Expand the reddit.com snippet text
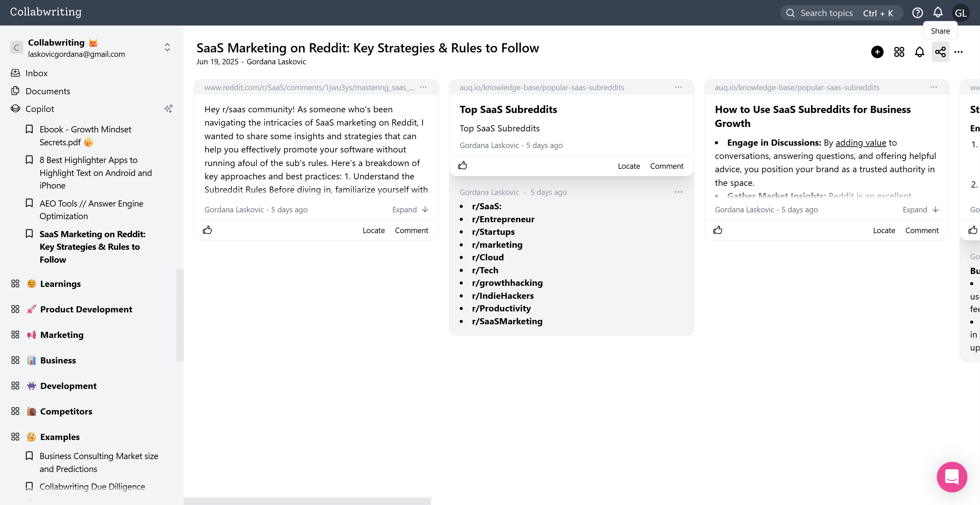The width and height of the screenshot is (980, 505). pyautogui.click(x=410, y=210)
